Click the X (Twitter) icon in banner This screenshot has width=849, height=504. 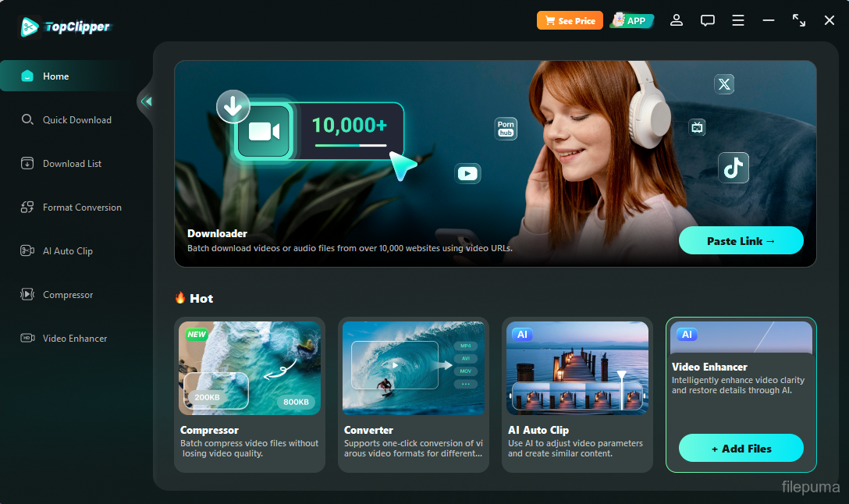pos(724,84)
